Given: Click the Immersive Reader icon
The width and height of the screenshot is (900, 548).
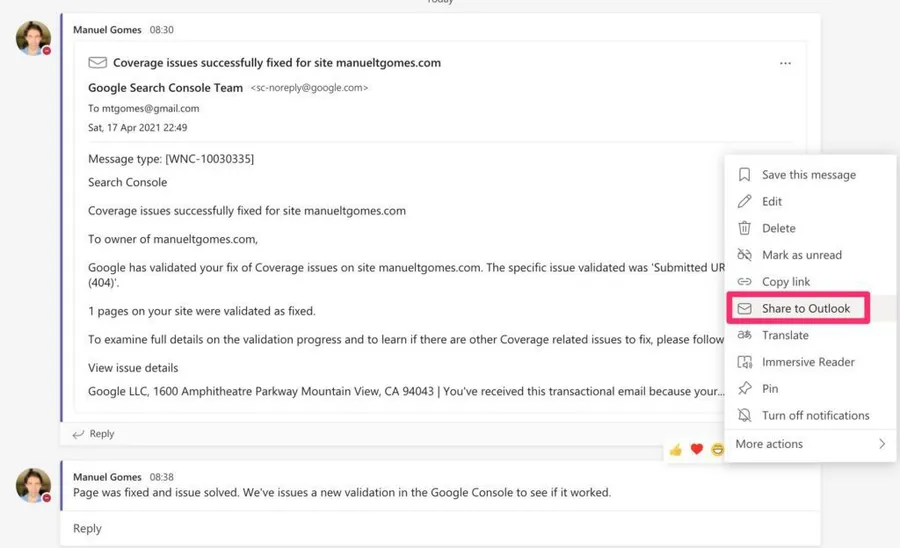Looking at the screenshot, I should [744, 362].
